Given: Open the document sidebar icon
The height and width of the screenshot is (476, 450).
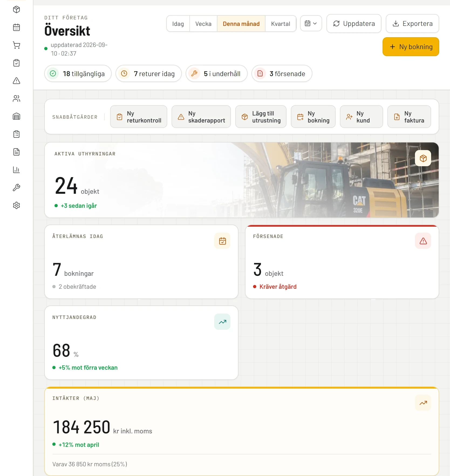Looking at the screenshot, I should 16,152.
